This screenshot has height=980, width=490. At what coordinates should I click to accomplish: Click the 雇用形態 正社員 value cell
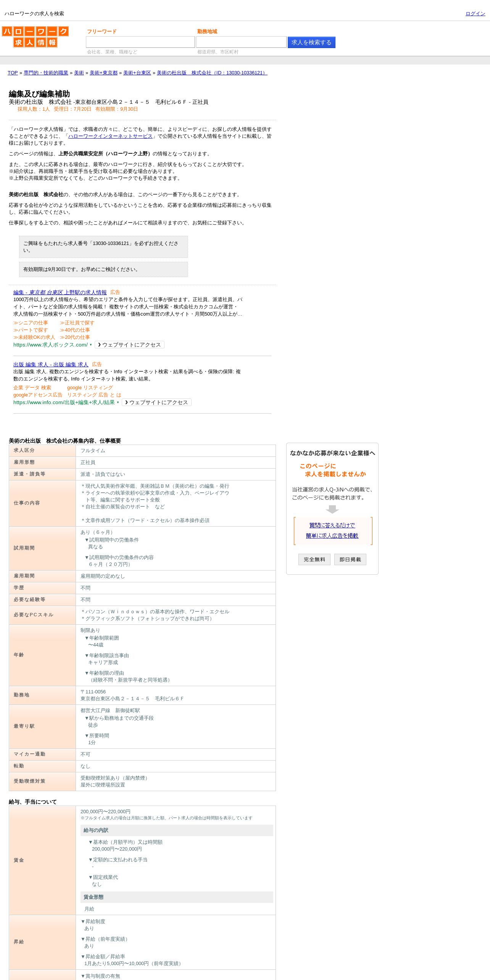coord(176,463)
